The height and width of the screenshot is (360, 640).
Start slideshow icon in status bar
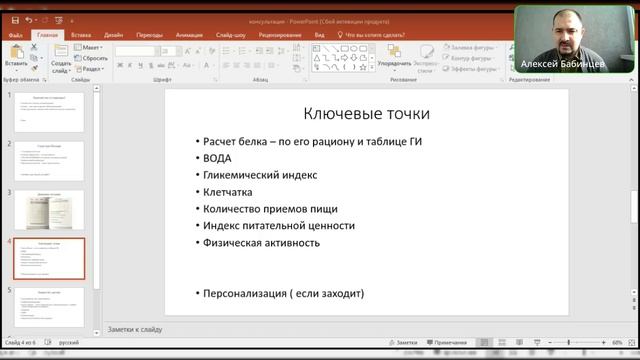[537, 342]
